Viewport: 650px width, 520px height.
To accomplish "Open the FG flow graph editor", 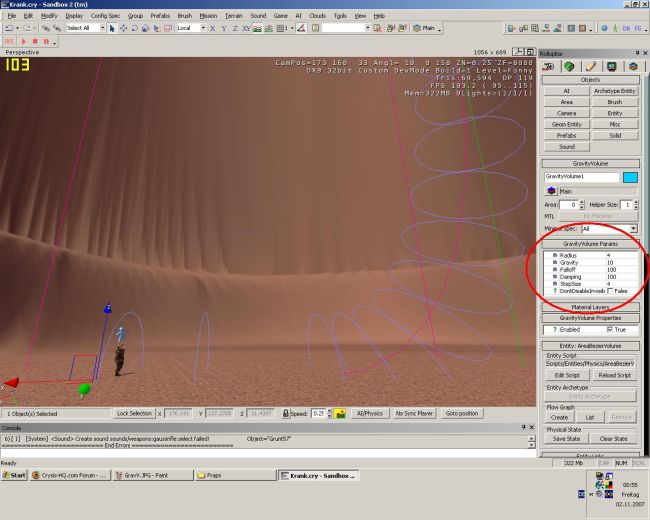I will pos(638,28).
